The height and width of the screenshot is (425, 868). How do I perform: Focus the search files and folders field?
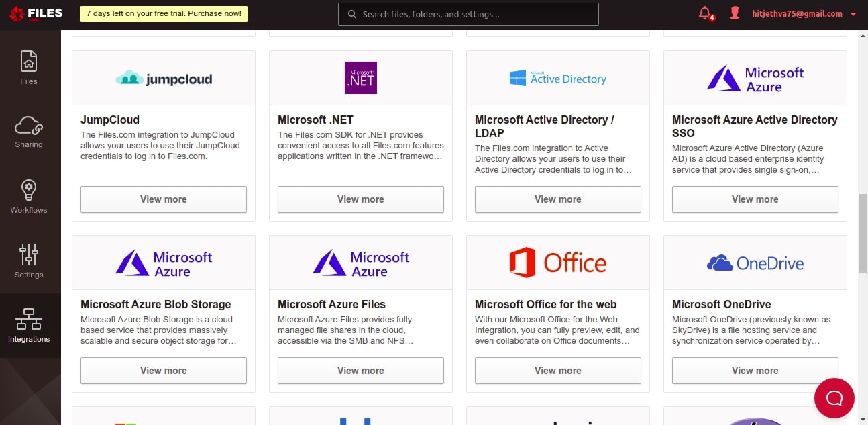click(x=468, y=14)
